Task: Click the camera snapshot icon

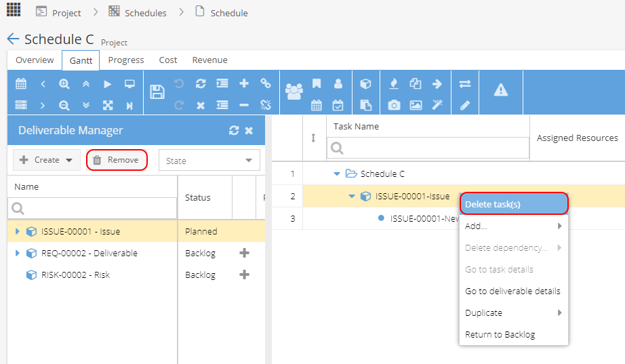Action: (x=394, y=105)
